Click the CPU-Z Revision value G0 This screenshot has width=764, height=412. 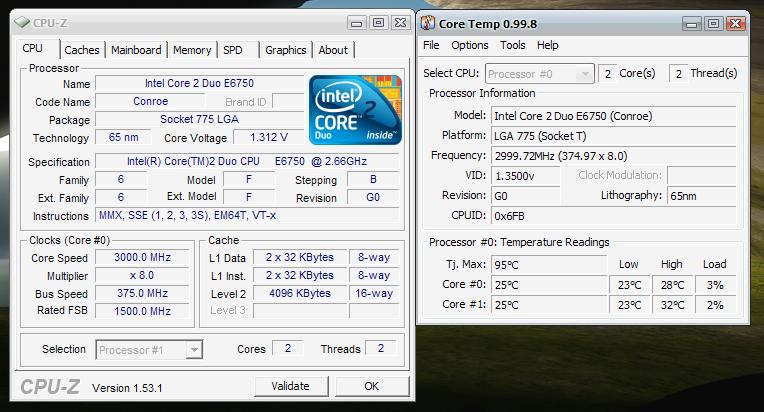click(x=373, y=197)
